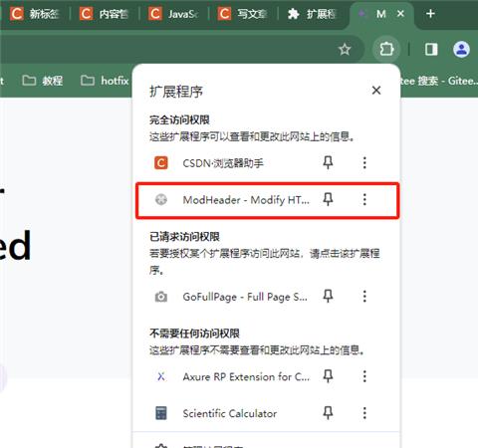The image size is (478, 448).
Task: Open a new tab with plus button
Action: [x=430, y=14]
